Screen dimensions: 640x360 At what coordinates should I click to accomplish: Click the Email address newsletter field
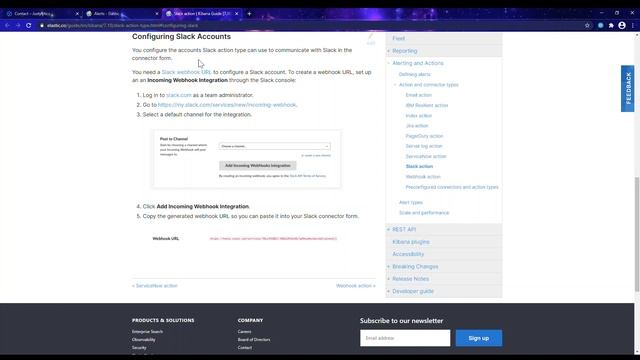click(405, 338)
